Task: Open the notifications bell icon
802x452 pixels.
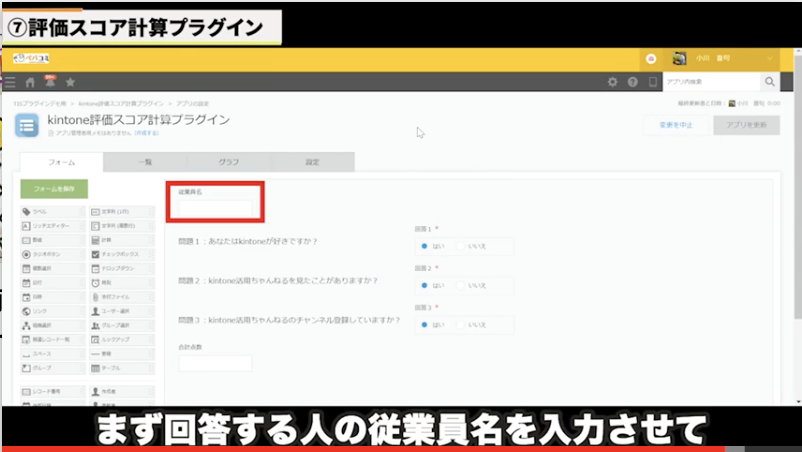Action: pyautogui.click(x=50, y=82)
